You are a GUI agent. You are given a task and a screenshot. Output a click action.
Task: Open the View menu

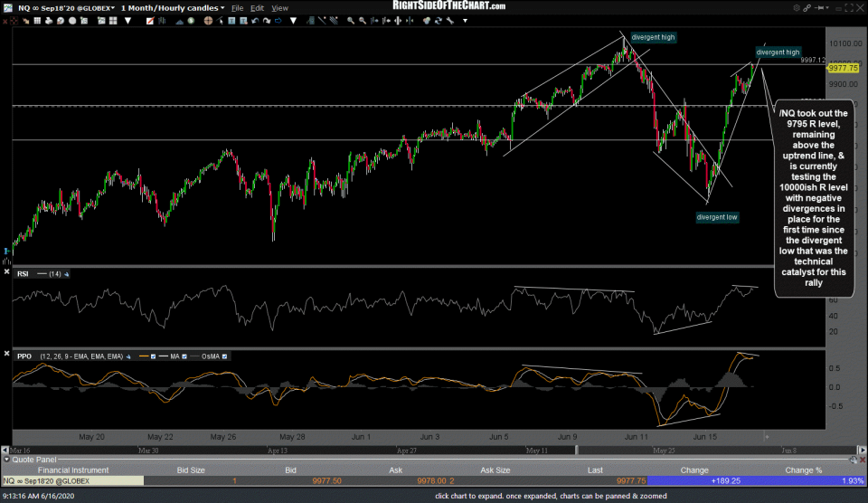(x=279, y=8)
